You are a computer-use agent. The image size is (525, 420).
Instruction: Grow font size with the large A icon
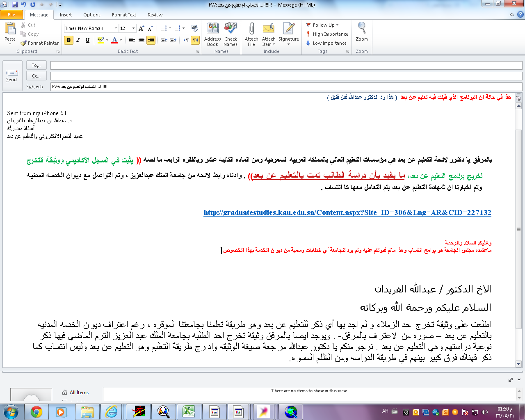[x=141, y=28]
